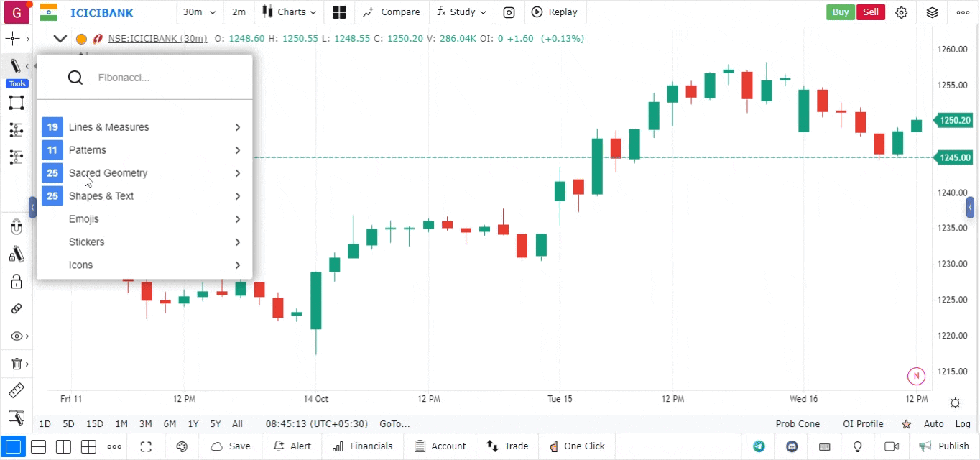The height and width of the screenshot is (460, 980).
Task: Click the trash delete drawings icon
Action: coord(16,364)
